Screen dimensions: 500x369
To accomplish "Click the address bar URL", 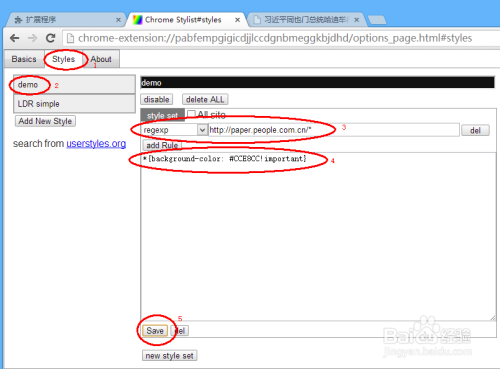I will point(275,38).
